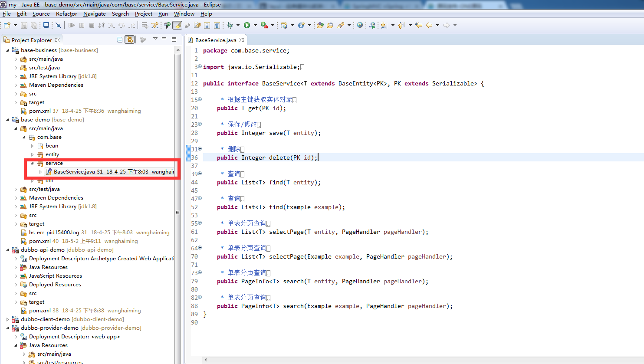
Task: Collapse the base-business project node
Action: (x=8, y=50)
